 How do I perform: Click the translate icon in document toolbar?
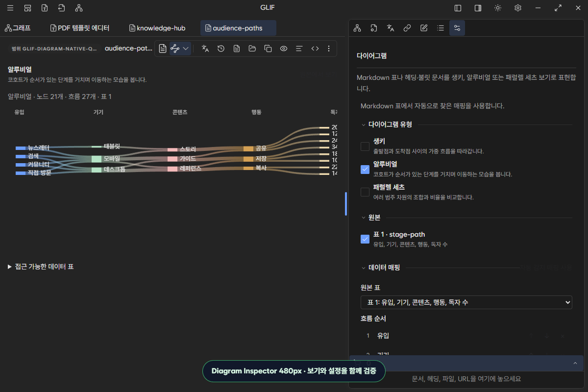coord(205,49)
